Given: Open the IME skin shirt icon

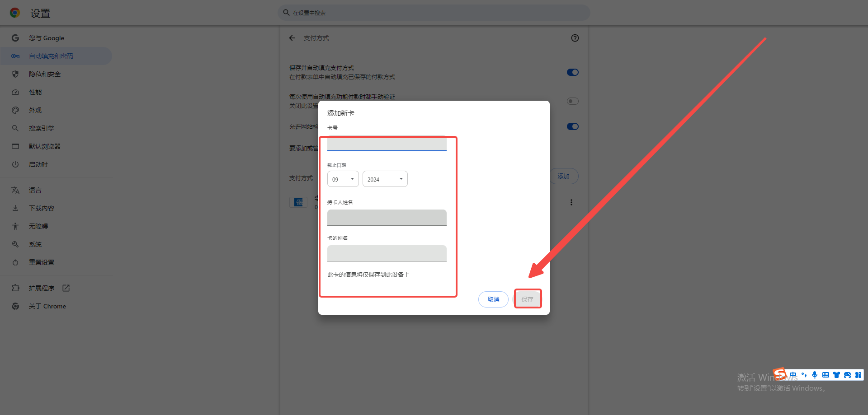Looking at the screenshot, I should [x=836, y=375].
